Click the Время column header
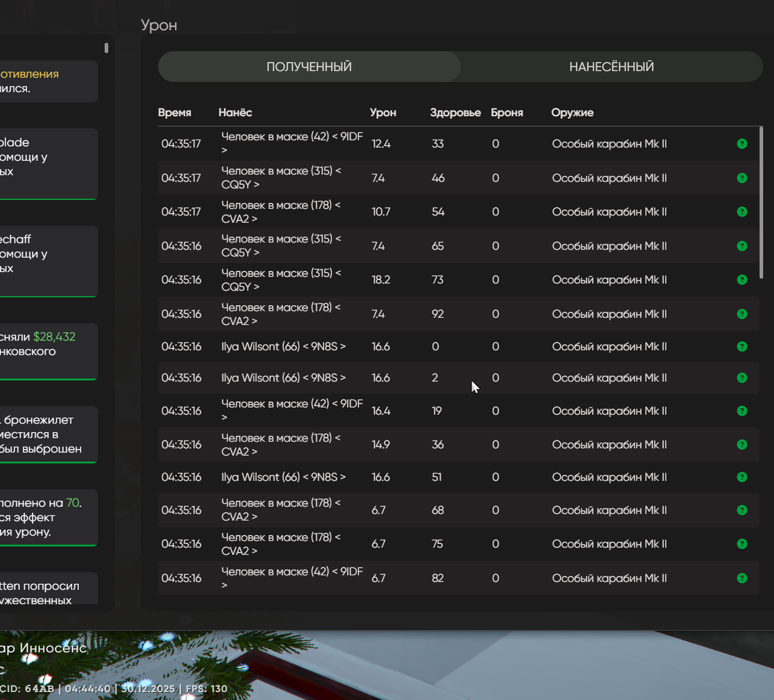This screenshot has width=774, height=700. pos(174,113)
